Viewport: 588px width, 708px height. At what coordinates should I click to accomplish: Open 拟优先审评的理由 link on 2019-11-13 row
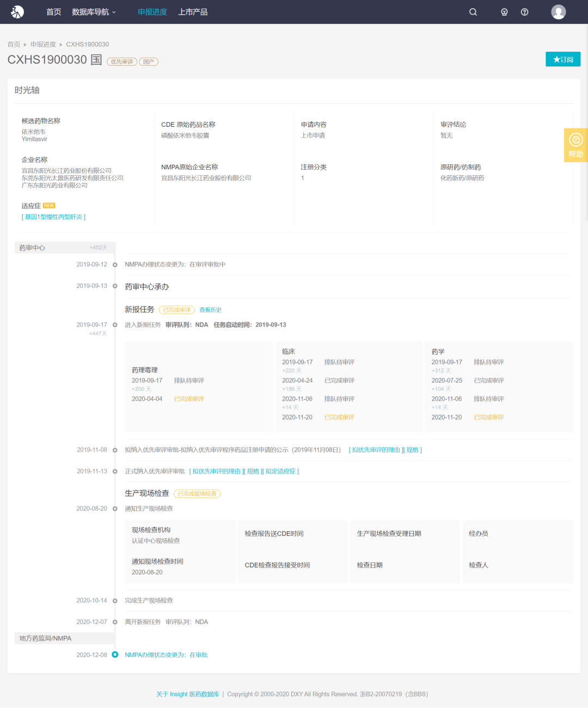pos(216,471)
